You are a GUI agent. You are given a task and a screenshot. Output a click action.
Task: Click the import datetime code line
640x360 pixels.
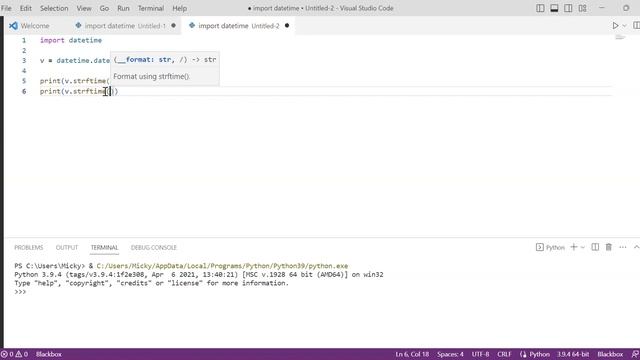(71, 40)
